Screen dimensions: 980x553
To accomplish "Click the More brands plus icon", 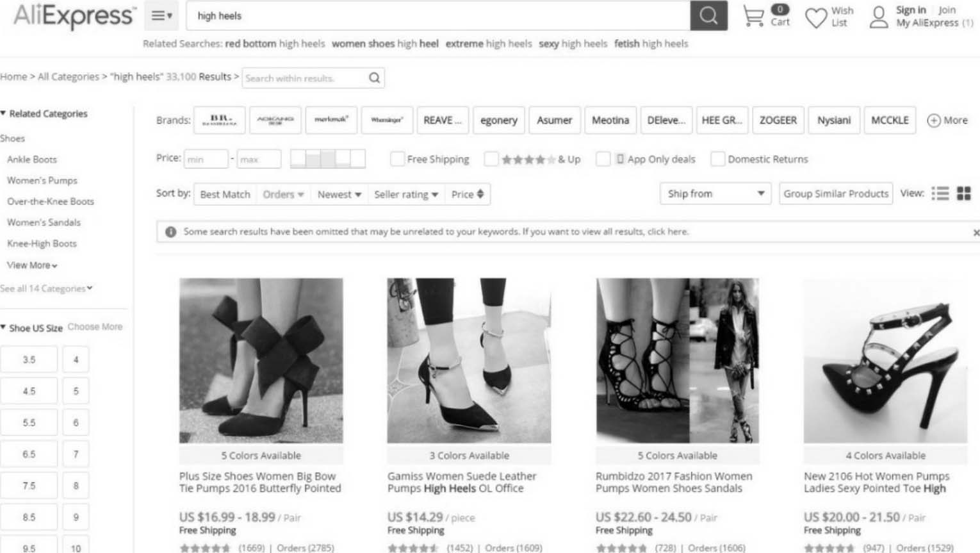I will (934, 120).
